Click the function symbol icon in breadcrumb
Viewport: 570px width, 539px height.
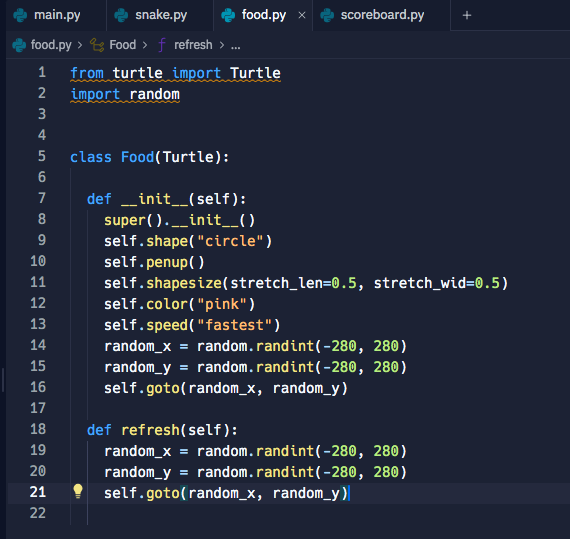pyautogui.click(x=162, y=45)
